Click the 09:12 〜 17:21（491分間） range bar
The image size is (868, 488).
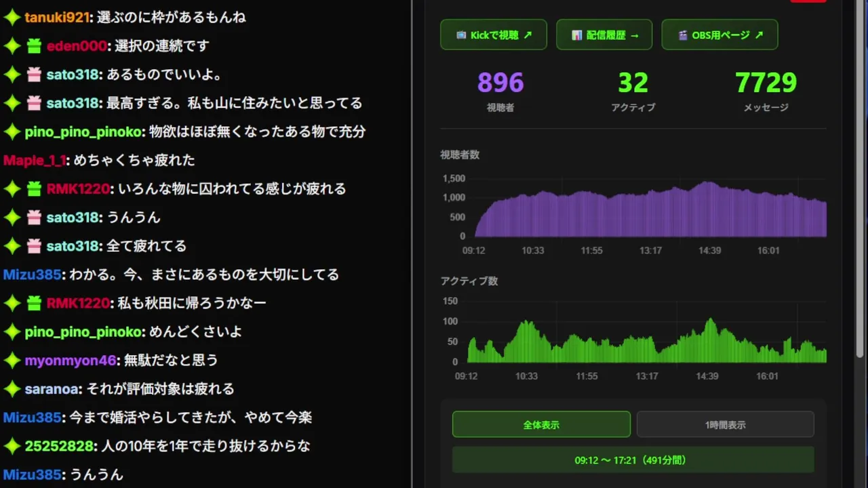pyautogui.click(x=633, y=460)
